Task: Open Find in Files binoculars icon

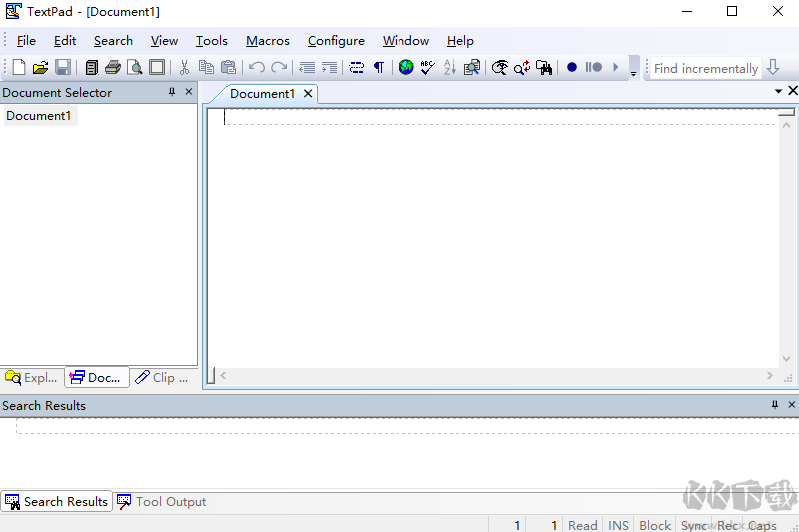Action: (x=544, y=67)
